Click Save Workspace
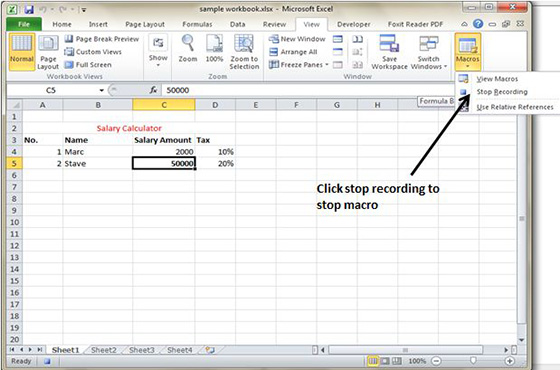Screen dimensions: 560x370 (389, 52)
